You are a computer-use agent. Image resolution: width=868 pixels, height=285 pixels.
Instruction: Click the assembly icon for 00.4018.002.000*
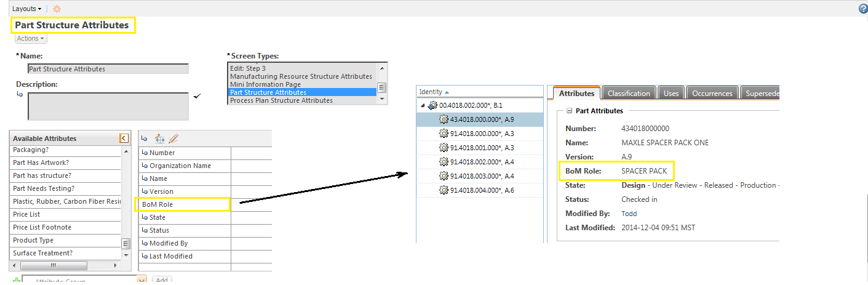(433, 105)
